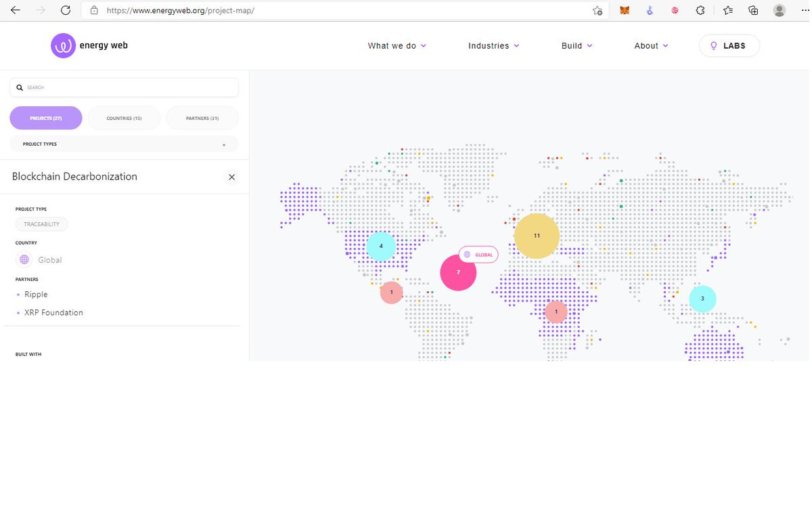The image size is (812, 518).
Task: Click the Energy Web logo
Action: (x=89, y=45)
